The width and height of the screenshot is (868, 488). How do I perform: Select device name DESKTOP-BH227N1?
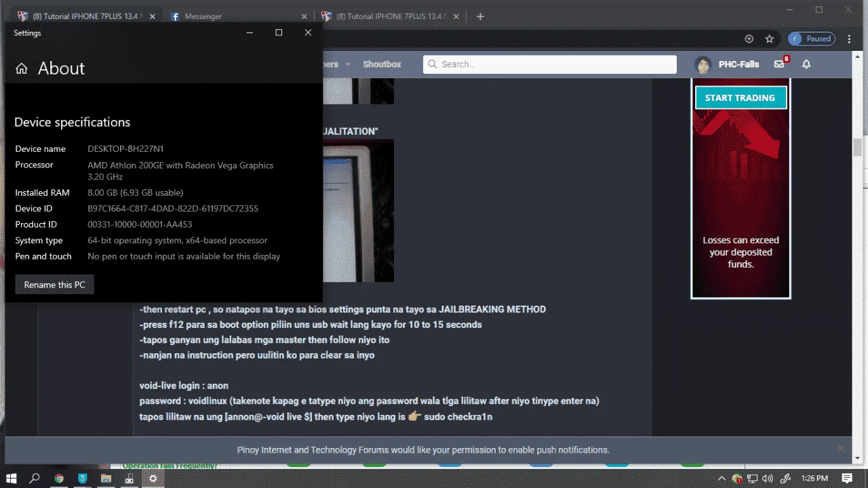click(125, 149)
